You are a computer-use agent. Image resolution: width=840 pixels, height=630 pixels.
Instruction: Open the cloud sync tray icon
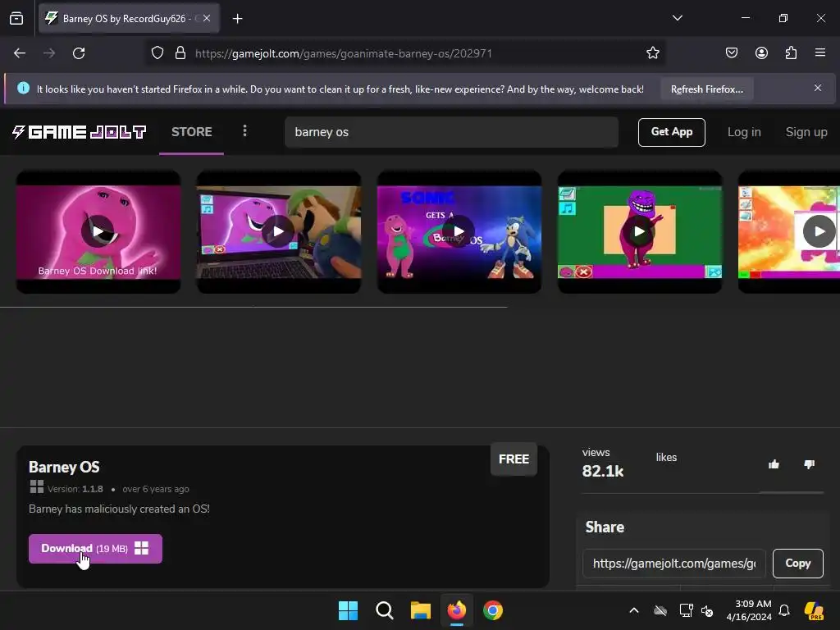tap(660, 610)
